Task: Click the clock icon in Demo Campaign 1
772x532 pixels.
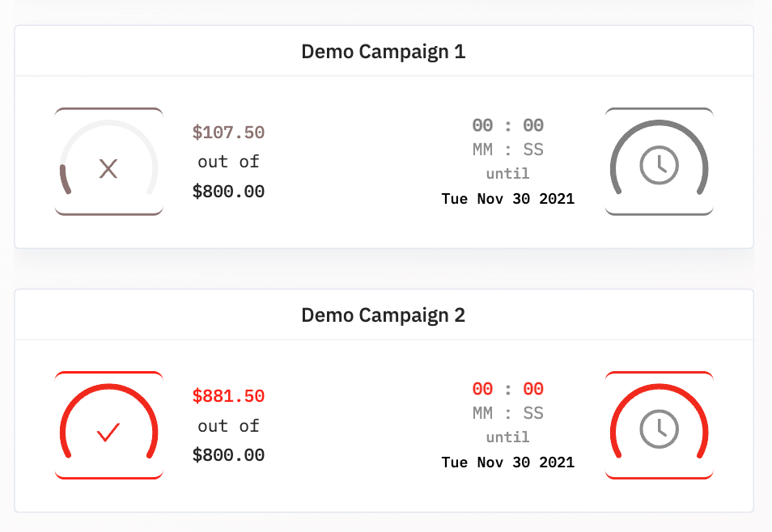Action: tap(660, 165)
